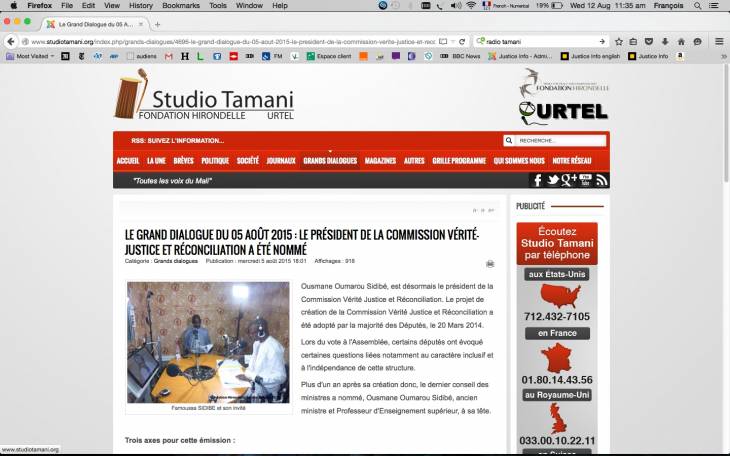Bookmark this page with the star icon
Image resolution: width=730 pixels, height=456 pixels.
point(619,41)
